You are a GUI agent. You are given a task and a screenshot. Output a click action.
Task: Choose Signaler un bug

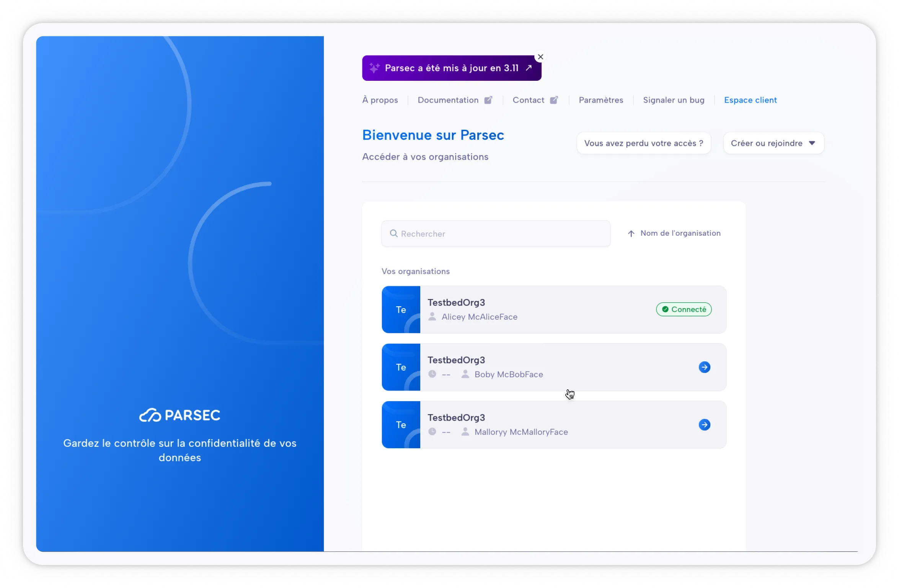[x=673, y=100]
